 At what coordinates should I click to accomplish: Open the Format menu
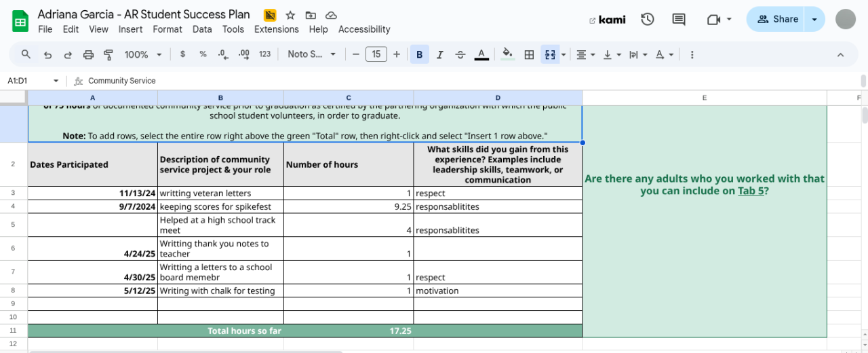(167, 29)
